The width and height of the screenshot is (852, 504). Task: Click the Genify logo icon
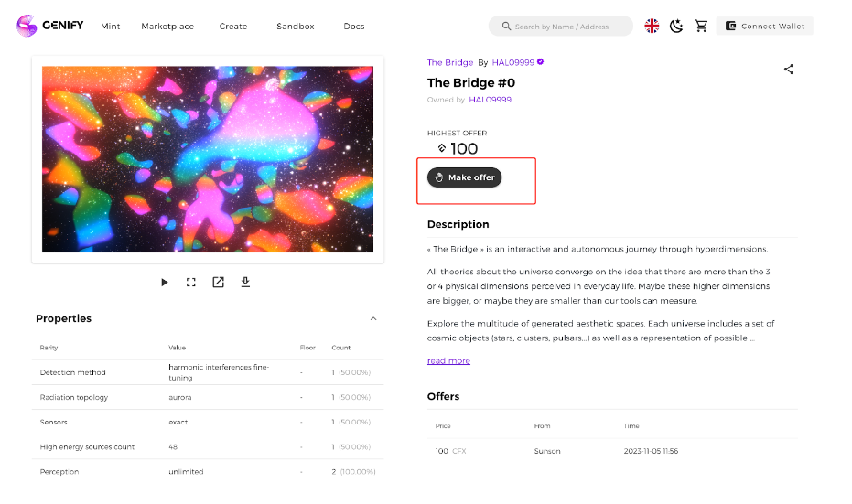[27, 26]
